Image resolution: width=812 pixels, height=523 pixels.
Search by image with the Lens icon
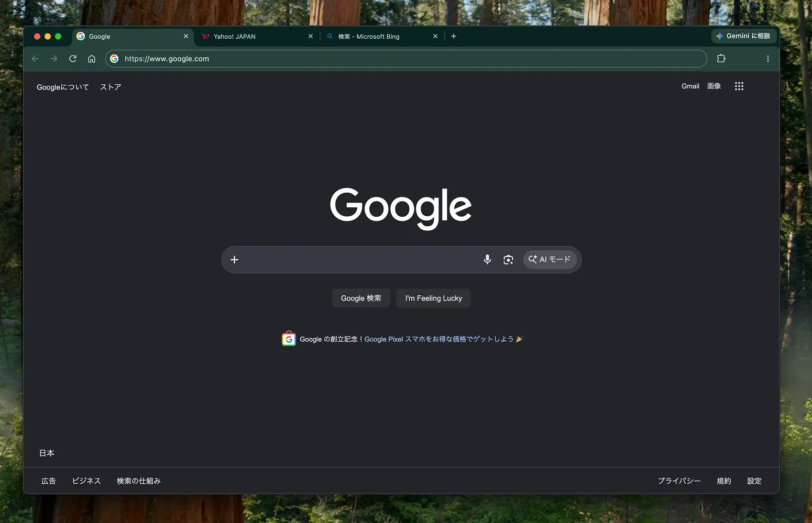508,260
